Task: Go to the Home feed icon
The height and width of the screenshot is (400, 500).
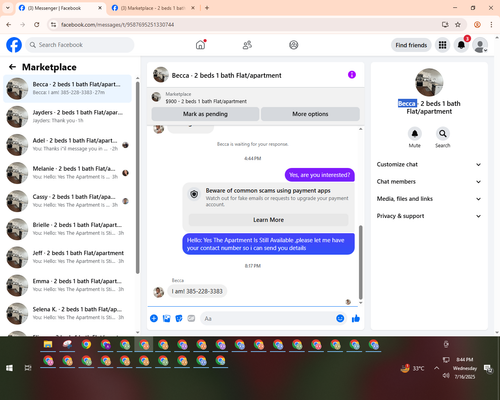Action: tap(200, 45)
